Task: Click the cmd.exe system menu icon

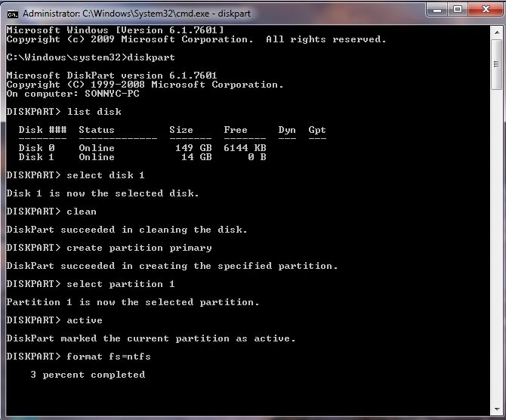Action: (13, 14)
